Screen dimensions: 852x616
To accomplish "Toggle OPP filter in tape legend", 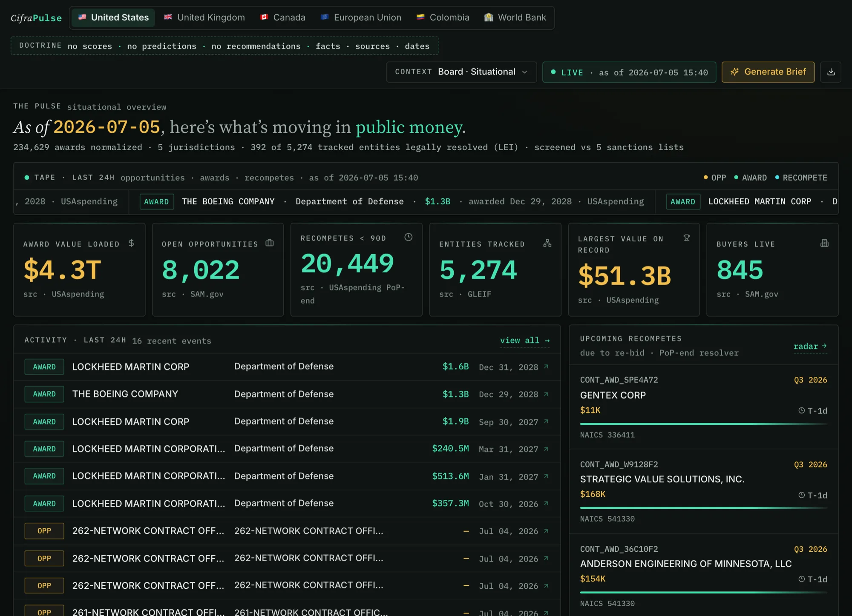I will click(715, 178).
